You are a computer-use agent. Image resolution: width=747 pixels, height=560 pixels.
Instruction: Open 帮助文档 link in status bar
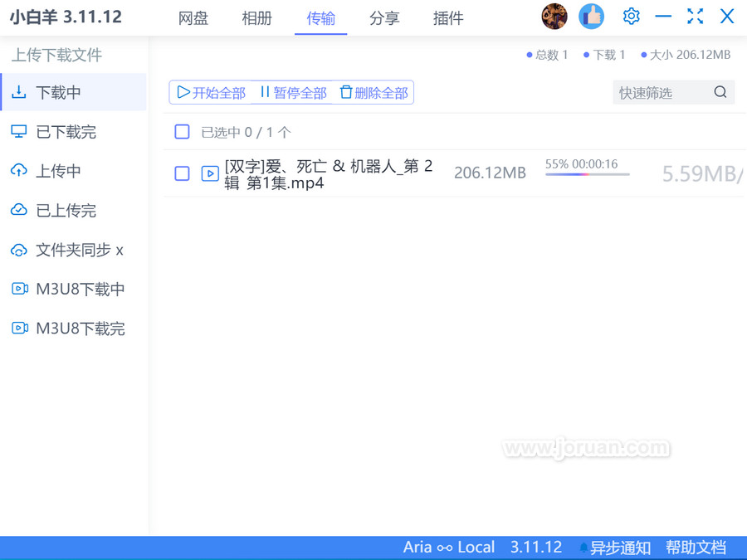pyautogui.click(x=696, y=548)
